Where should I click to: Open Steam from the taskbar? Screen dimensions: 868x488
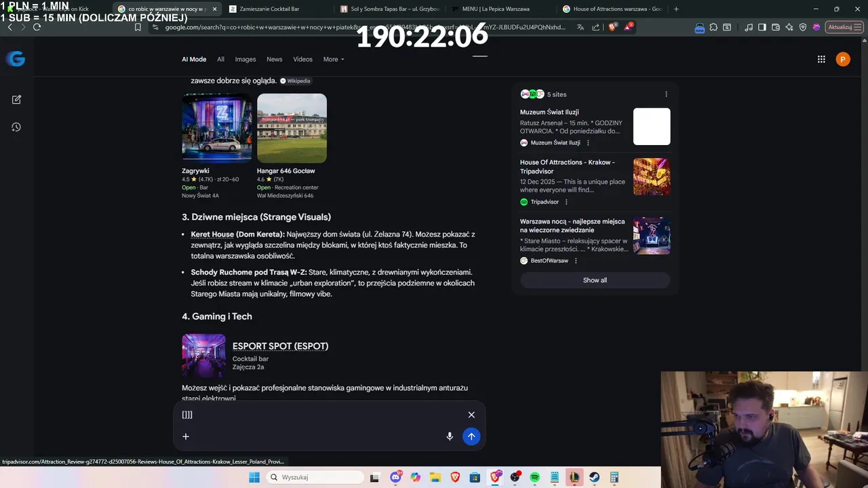(x=594, y=477)
